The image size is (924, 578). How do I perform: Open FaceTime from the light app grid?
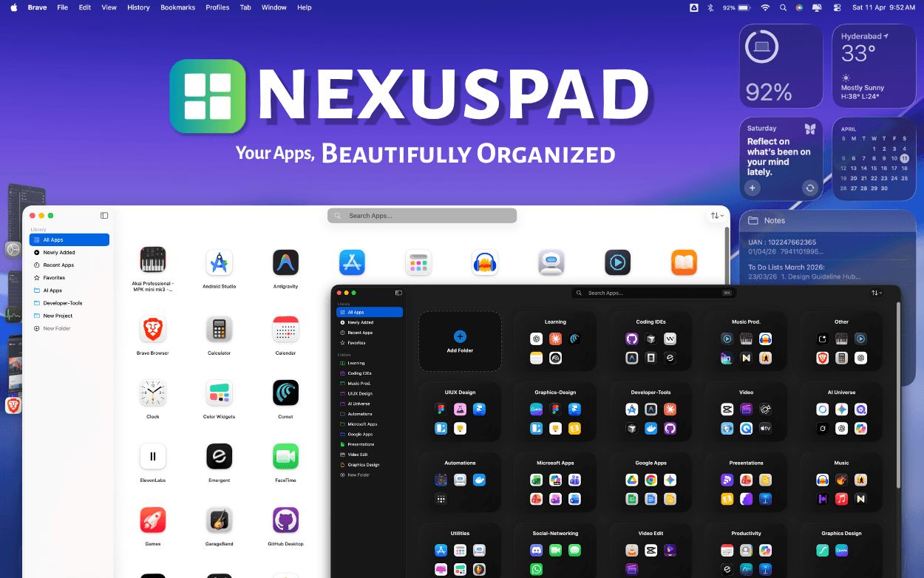pyautogui.click(x=285, y=457)
